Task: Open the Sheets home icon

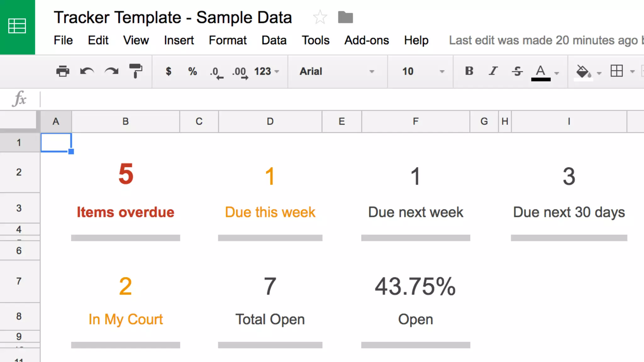Action: pos(17,27)
